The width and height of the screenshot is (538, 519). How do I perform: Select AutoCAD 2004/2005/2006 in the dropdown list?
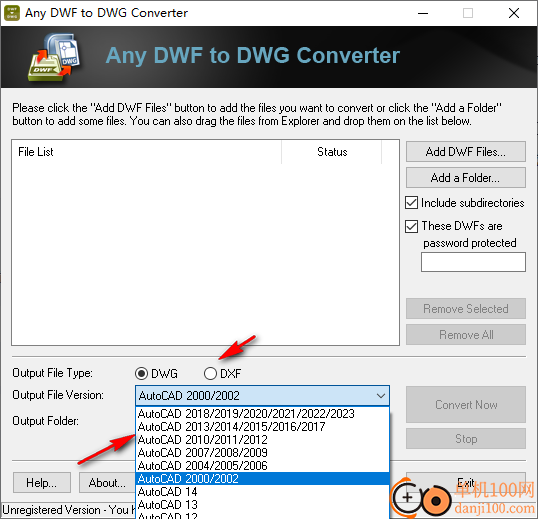[262, 466]
